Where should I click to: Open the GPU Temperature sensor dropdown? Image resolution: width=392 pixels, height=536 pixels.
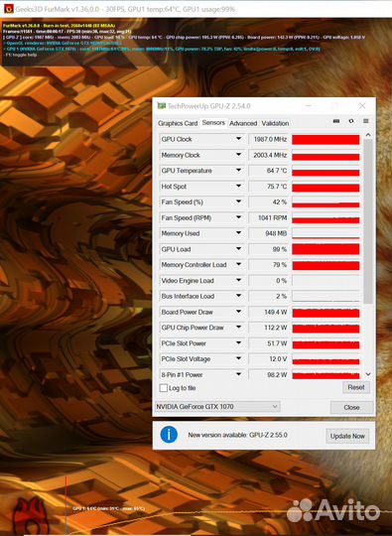pyautogui.click(x=238, y=171)
